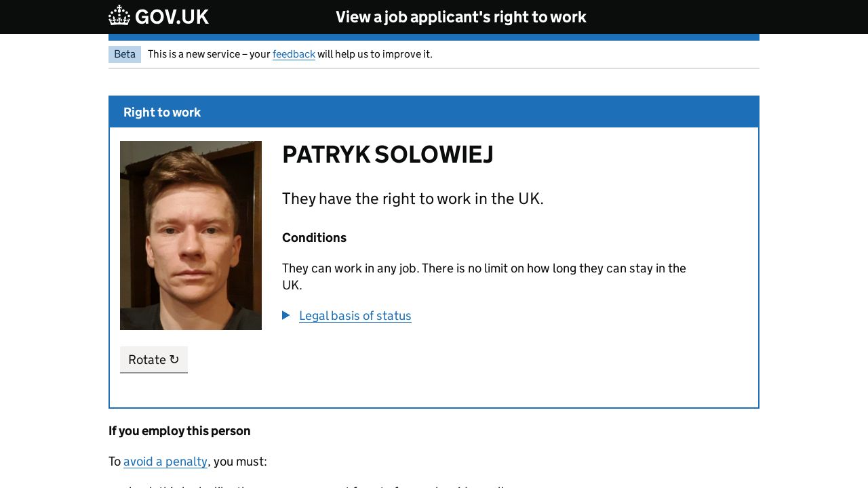Click the blue bar beneath the black header
The width and height of the screenshot is (868, 488).
click(x=434, y=37)
